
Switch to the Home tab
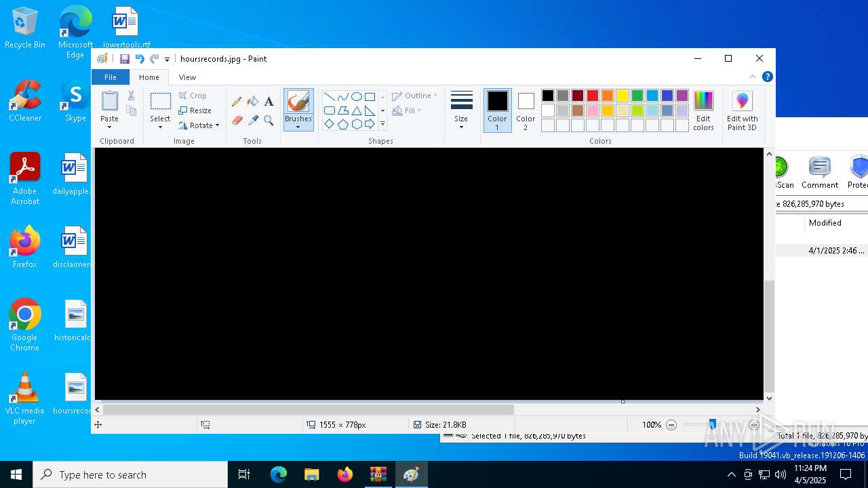click(149, 77)
